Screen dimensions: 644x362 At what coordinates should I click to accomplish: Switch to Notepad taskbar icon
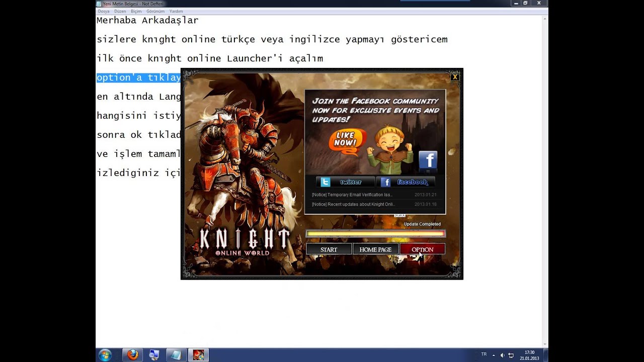(x=176, y=355)
